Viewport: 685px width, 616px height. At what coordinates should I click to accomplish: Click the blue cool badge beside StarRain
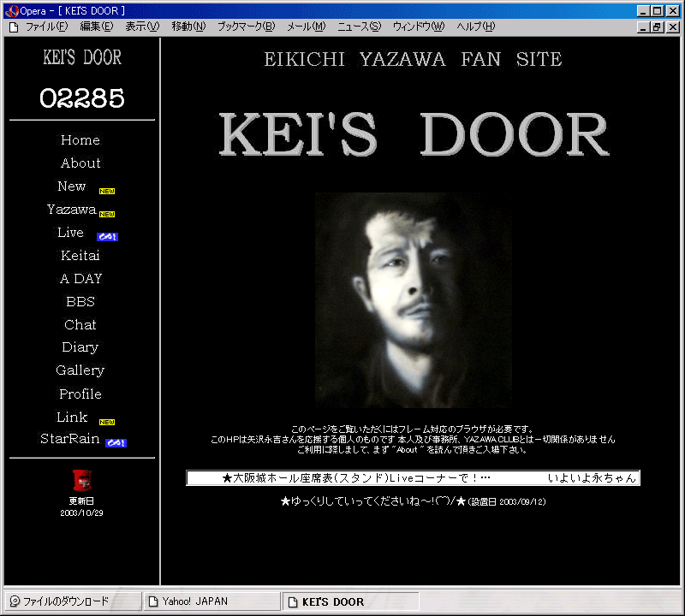[116, 442]
